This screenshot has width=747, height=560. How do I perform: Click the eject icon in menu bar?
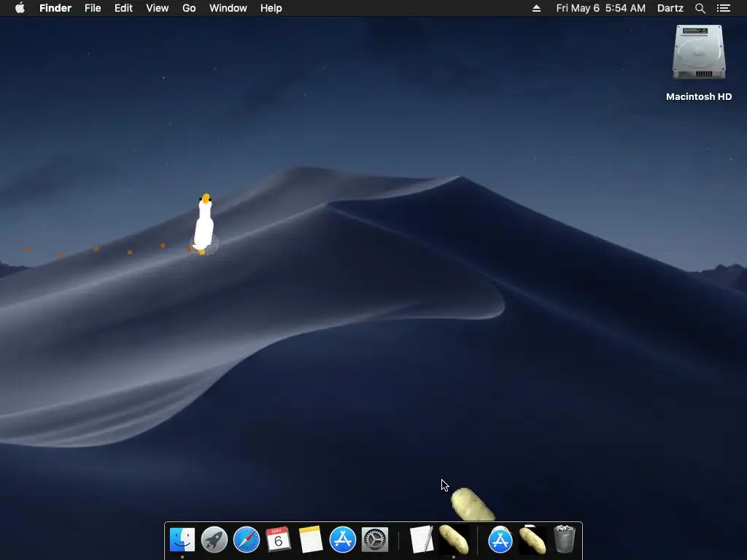pos(536,8)
